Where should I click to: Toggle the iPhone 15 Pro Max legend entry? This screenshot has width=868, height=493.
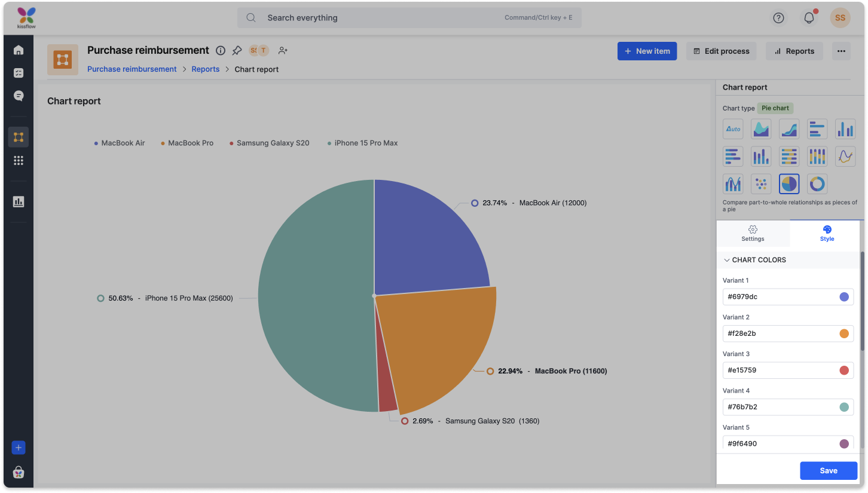(362, 143)
